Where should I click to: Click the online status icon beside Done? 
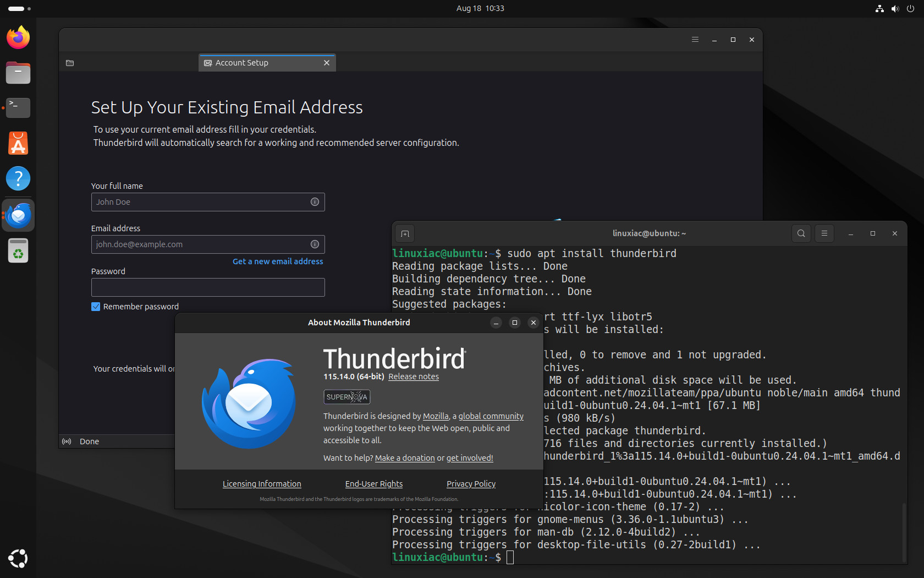coord(67,441)
